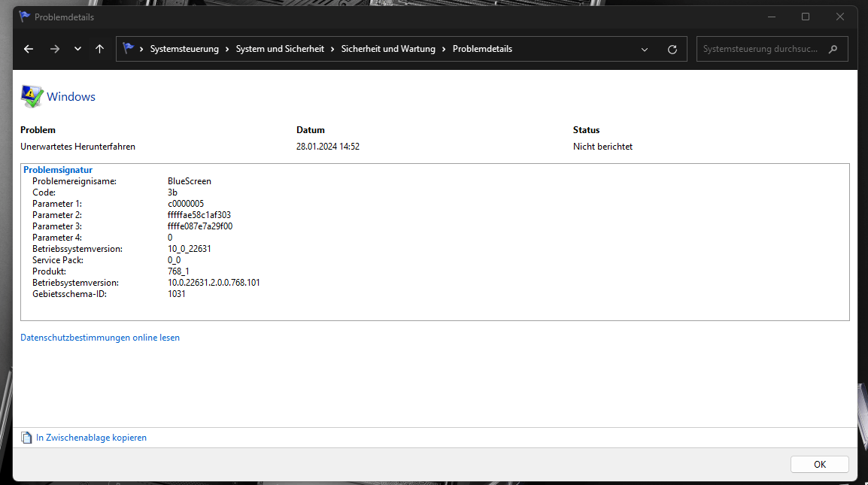Open Systemsteuerung breadcrumb
Viewport: 868px width, 485px height.
coord(184,50)
